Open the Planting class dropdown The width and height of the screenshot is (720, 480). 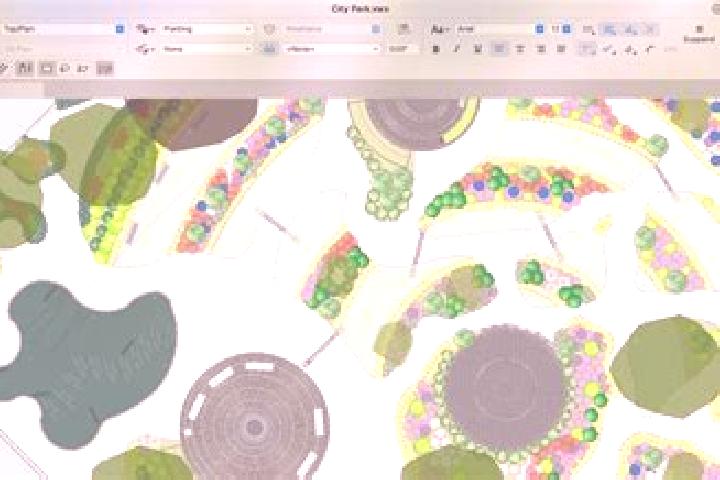tap(207, 29)
